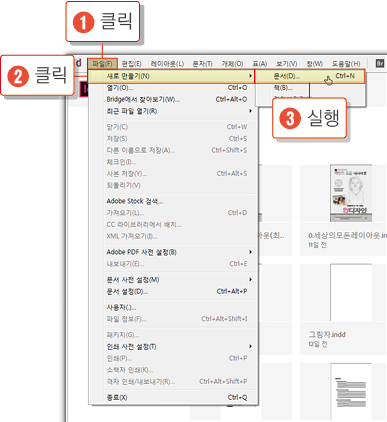Select 인쇄(P)... menu entry
The height and width of the screenshot is (422, 387).
pyautogui.click(x=173, y=358)
